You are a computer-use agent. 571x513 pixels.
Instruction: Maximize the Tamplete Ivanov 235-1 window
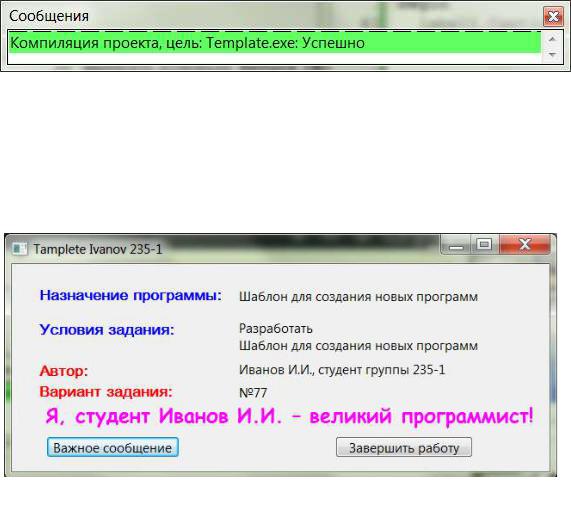point(484,244)
